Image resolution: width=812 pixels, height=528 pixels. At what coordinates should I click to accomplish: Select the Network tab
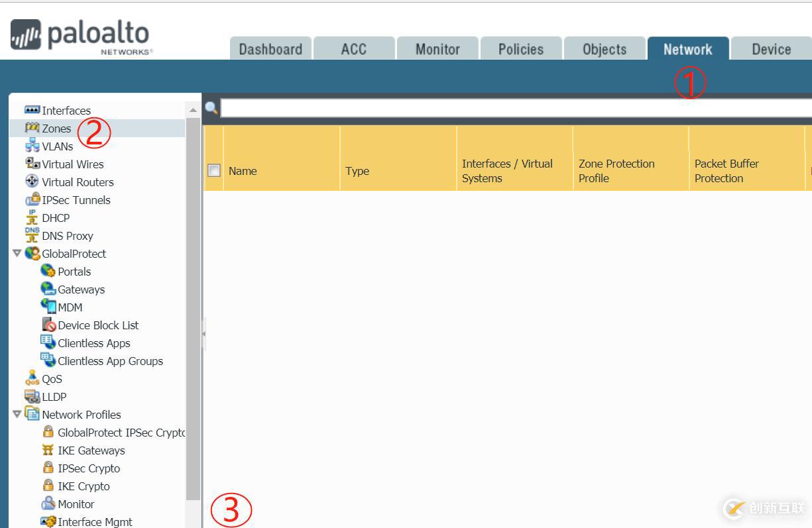[x=688, y=49]
